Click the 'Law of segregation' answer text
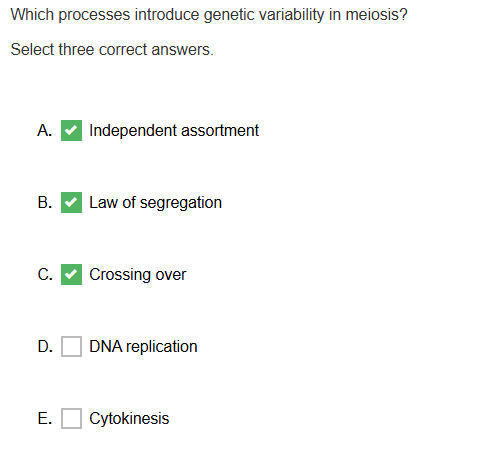481x473 pixels. pyautogui.click(x=155, y=203)
